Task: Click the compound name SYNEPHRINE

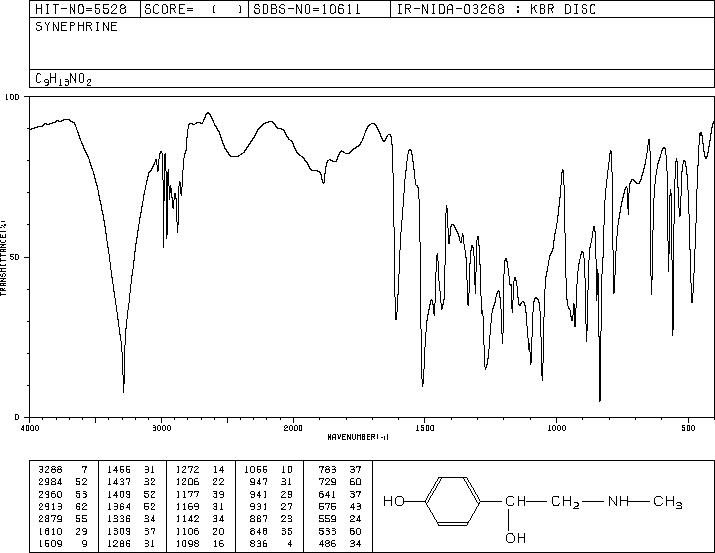Action: tap(77, 26)
